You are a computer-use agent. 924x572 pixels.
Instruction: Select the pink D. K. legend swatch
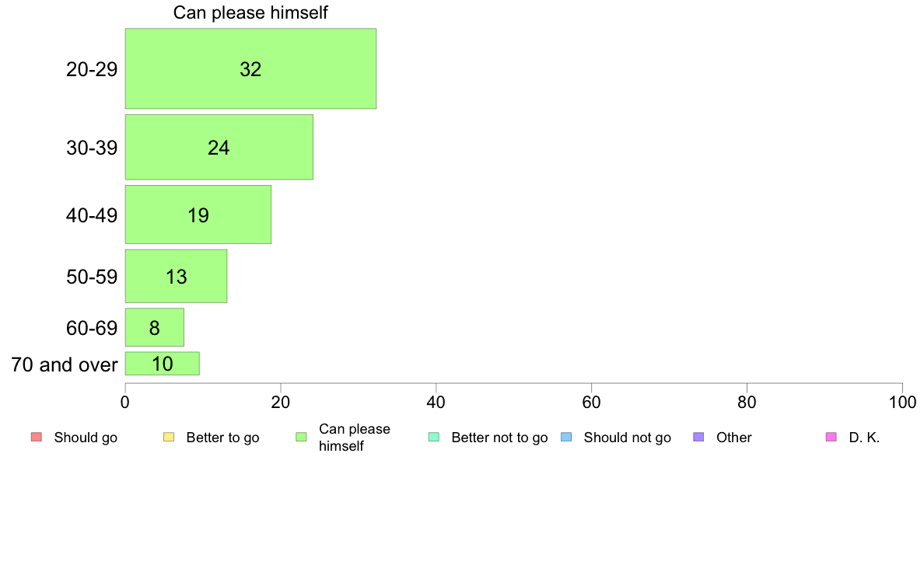(x=831, y=437)
